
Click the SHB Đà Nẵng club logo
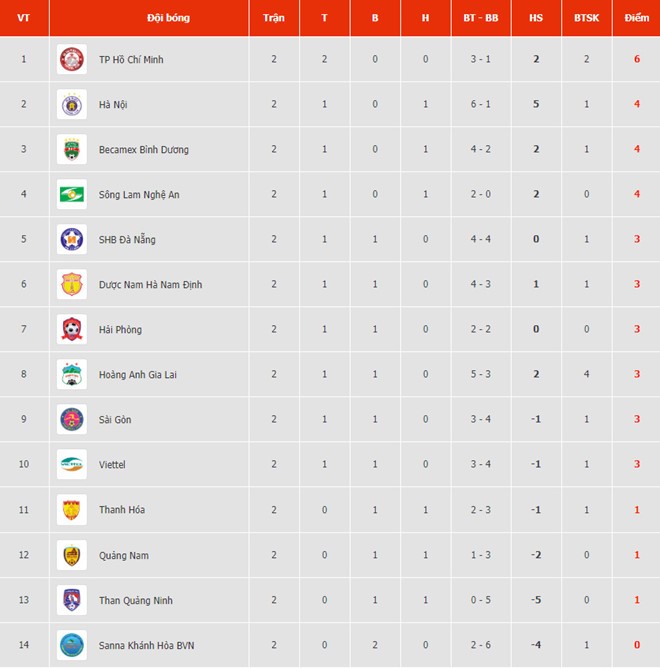[x=72, y=239]
